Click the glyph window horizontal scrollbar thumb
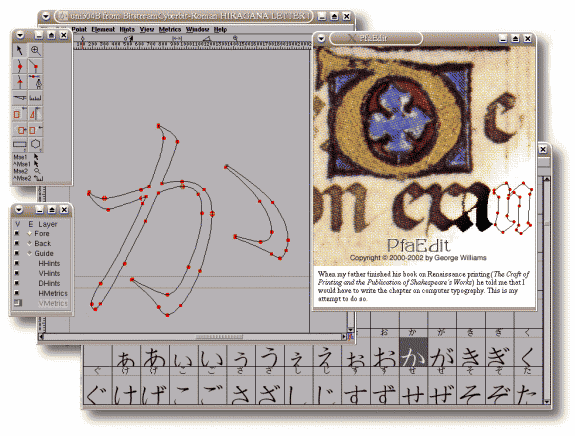The height and width of the screenshot is (436, 575). coord(219,336)
